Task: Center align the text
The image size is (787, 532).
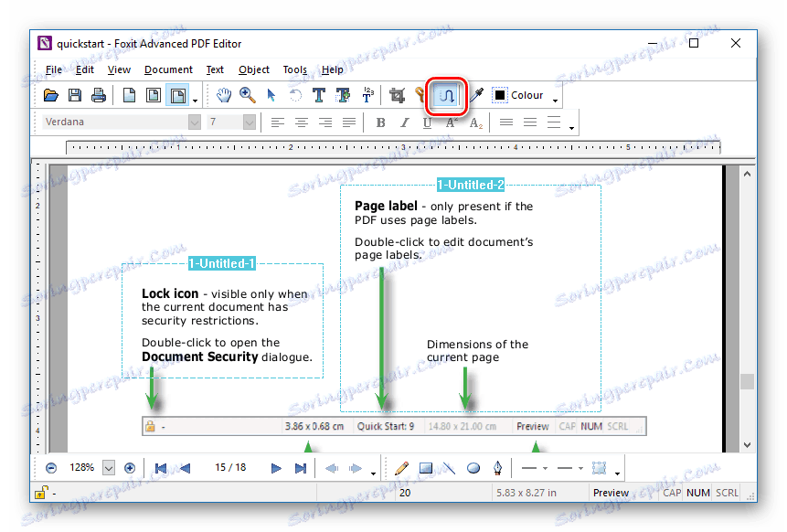Action: 301,122
